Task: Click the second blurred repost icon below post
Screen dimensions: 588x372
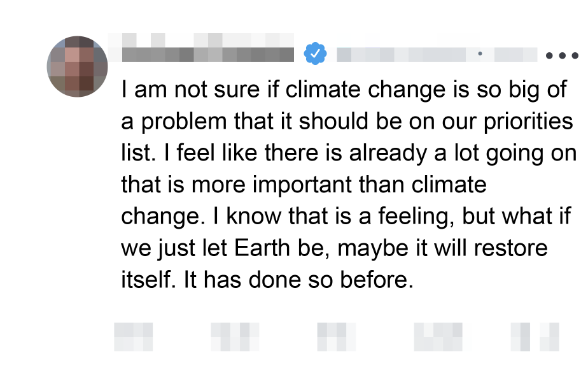Action: coord(235,337)
